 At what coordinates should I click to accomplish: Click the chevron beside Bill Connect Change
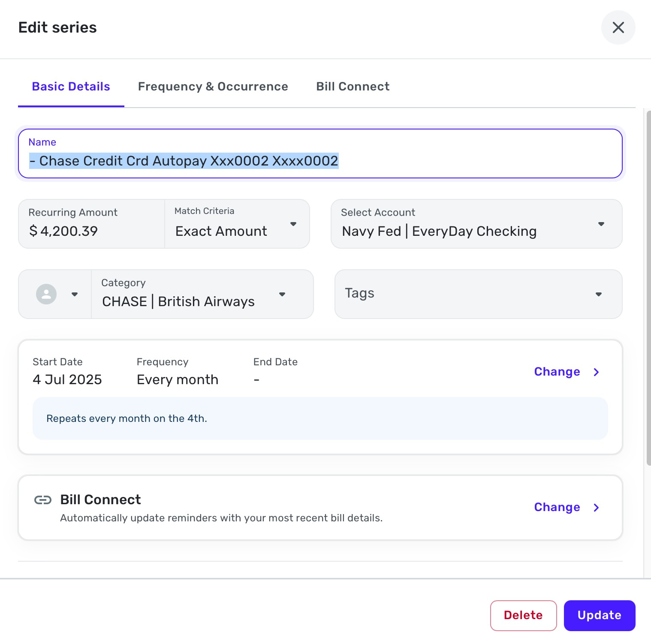click(x=596, y=508)
